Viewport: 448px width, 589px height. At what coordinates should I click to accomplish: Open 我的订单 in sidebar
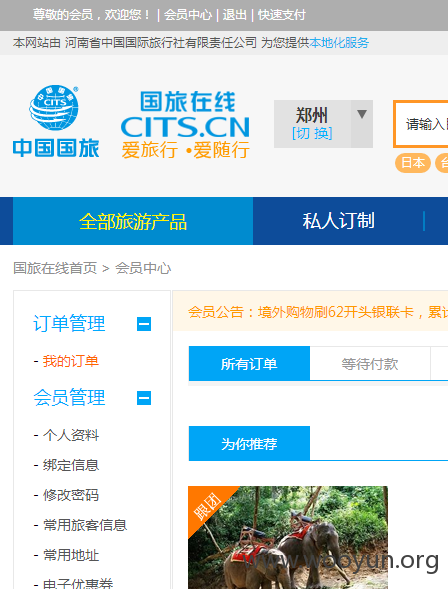coord(71,361)
